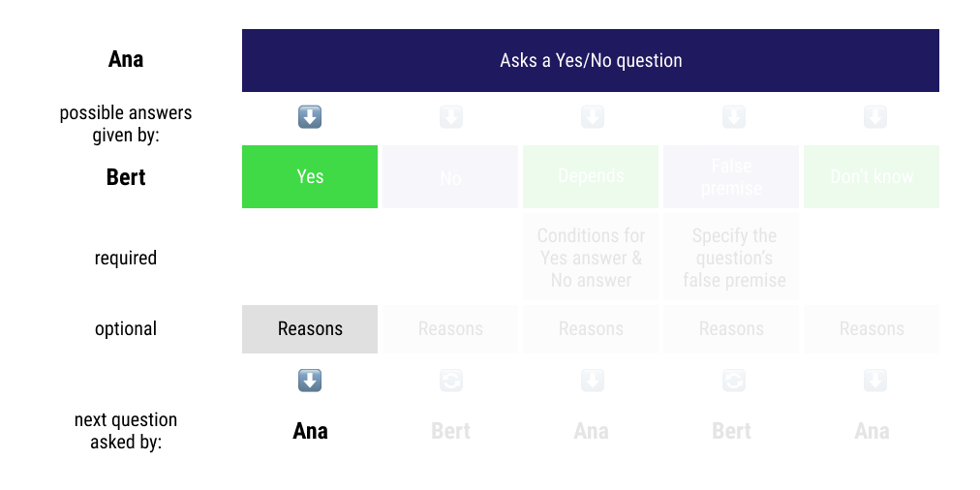Click the dark blue Yes/No question banner
Screen dimensions: 980x490
[x=591, y=61]
